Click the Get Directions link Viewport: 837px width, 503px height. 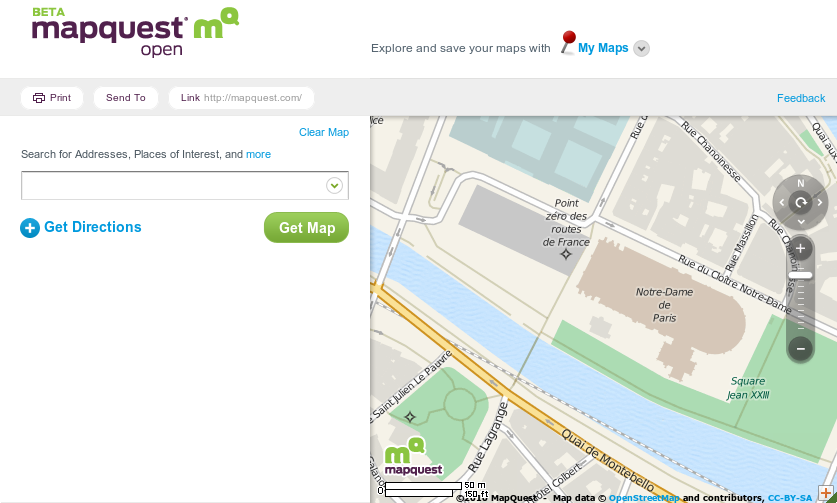click(92, 227)
